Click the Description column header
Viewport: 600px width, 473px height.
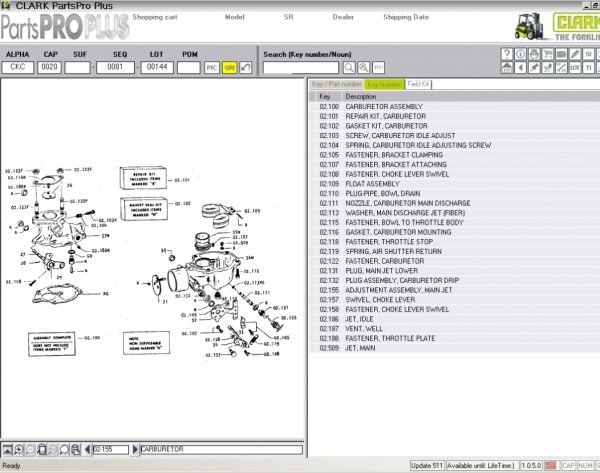(x=471, y=96)
